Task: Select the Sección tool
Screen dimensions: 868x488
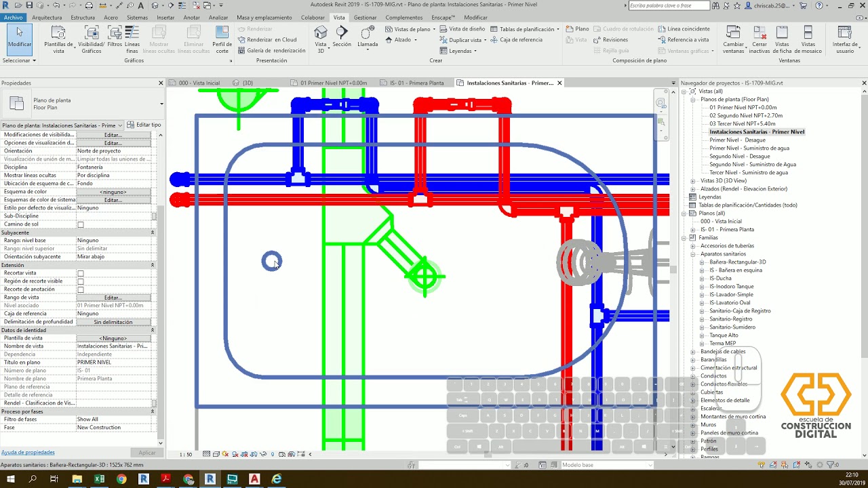Action: pyautogui.click(x=342, y=37)
